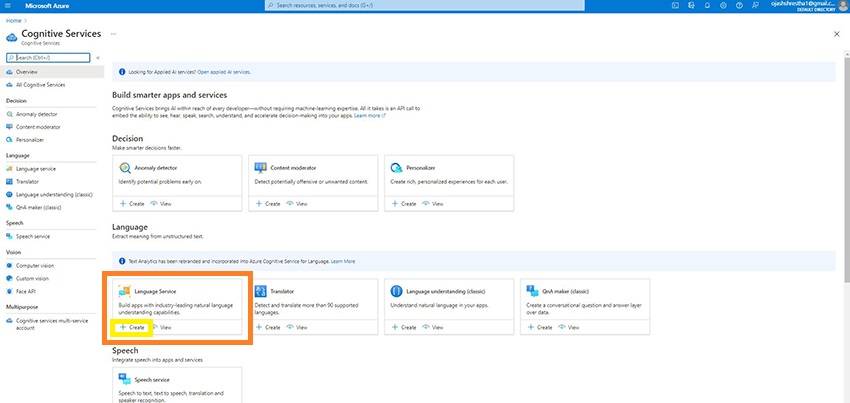Follow Learn More link in Text Analytics banner
The image size is (850, 403).
[x=343, y=261]
